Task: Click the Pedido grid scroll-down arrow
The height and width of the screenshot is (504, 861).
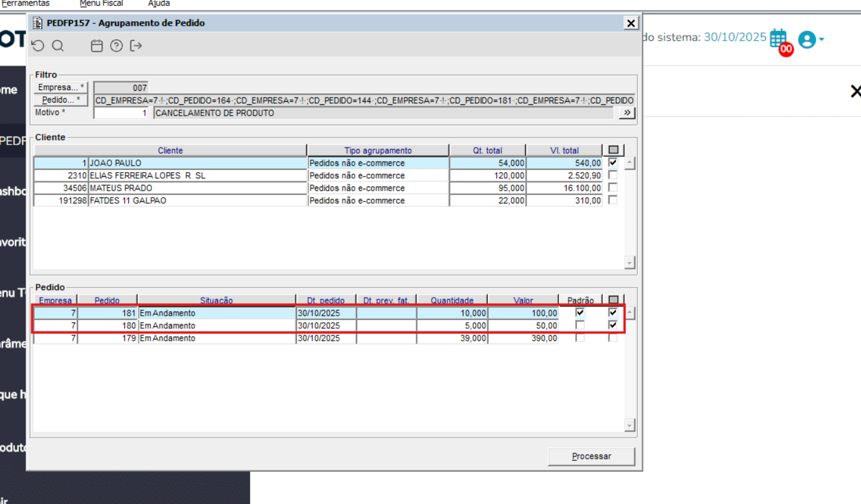Action: (x=630, y=425)
